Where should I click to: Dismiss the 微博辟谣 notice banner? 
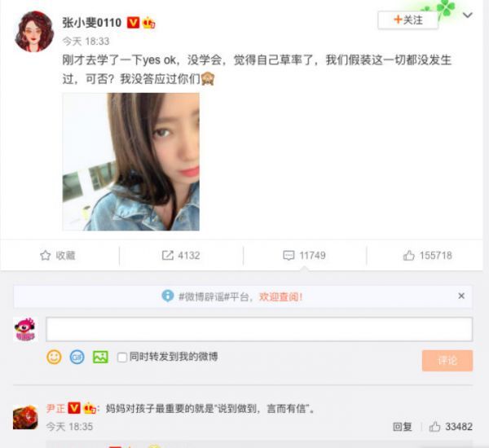click(x=461, y=296)
